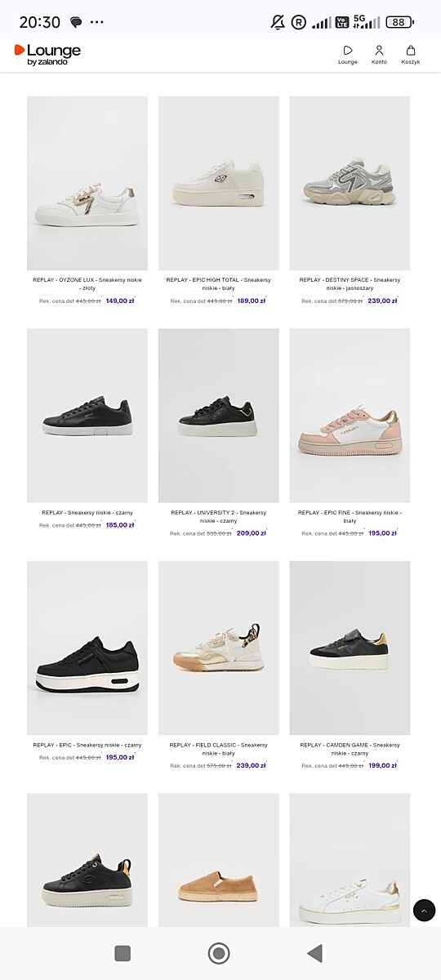Tap the Lounge play icon in header
Viewport: 441px width, 980px height.
pyautogui.click(x=348, y=51)
